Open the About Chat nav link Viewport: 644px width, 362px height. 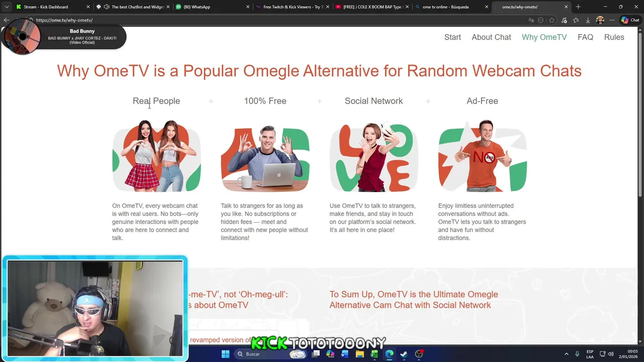(491, 37)
